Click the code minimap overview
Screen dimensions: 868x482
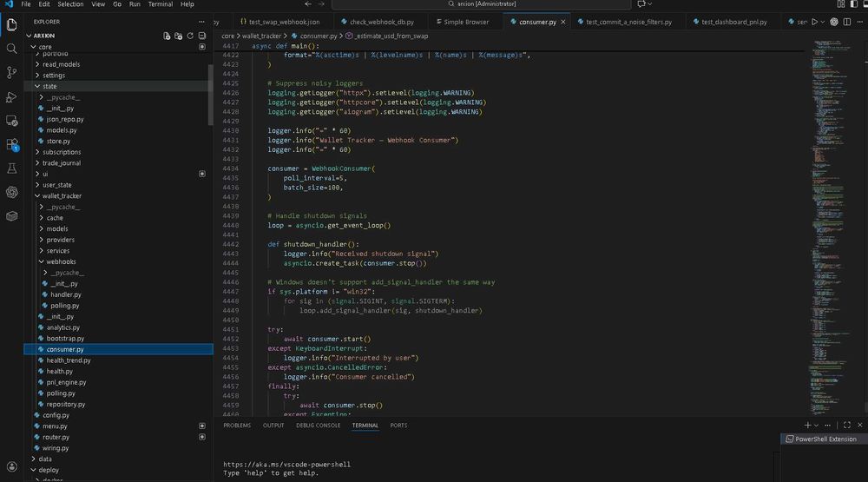point(833,228)
